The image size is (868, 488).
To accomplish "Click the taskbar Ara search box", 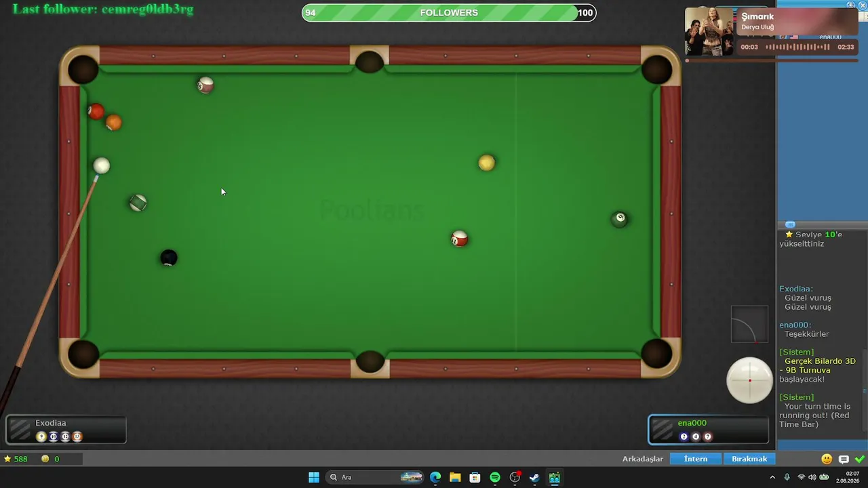I will (374, 477).
